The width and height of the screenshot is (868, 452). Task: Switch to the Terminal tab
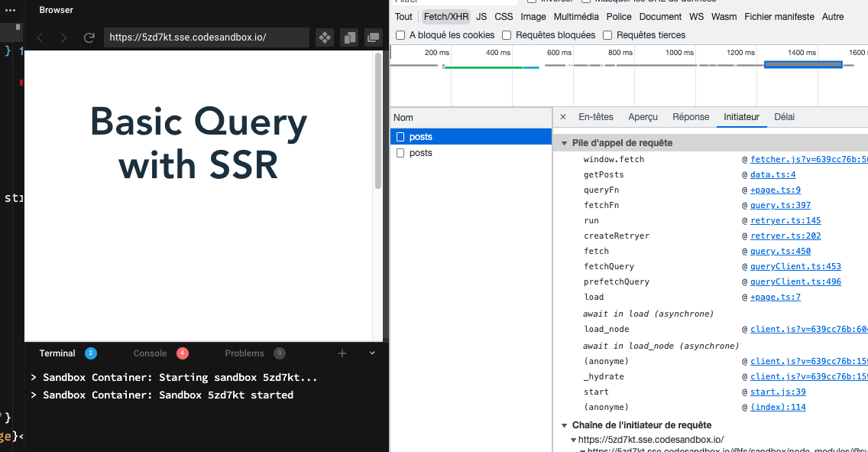[57, 353]
